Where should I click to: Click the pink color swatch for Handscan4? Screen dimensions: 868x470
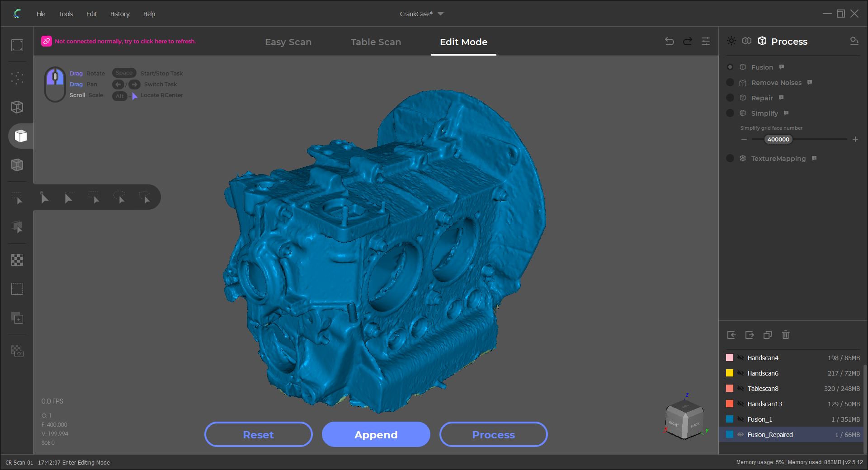pos(730,357)
